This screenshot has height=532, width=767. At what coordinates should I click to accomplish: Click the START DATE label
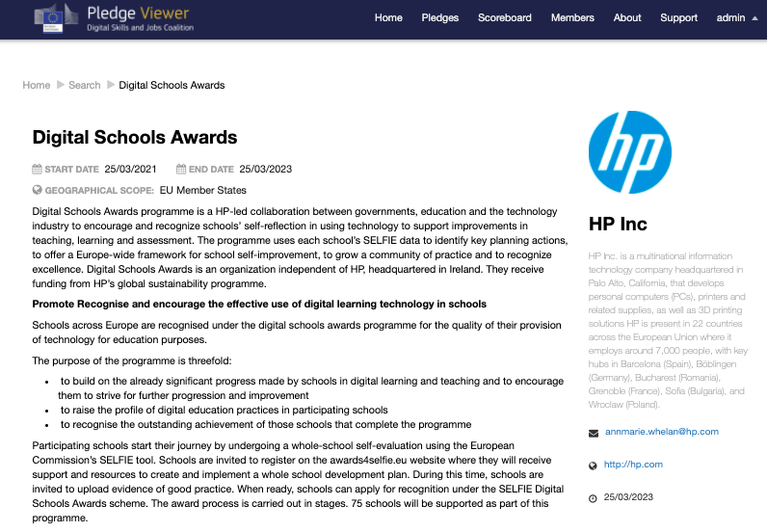click(x=72, y=170)
